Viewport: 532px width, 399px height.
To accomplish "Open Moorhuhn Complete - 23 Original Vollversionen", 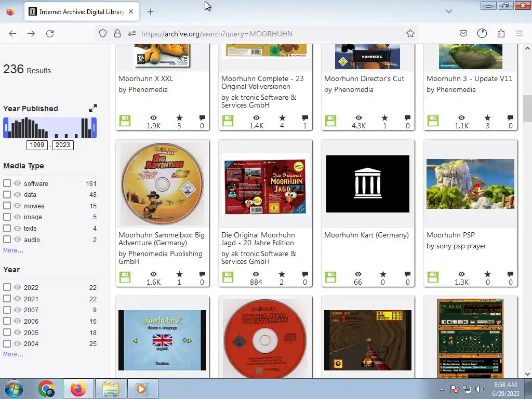I will (262, 83).
